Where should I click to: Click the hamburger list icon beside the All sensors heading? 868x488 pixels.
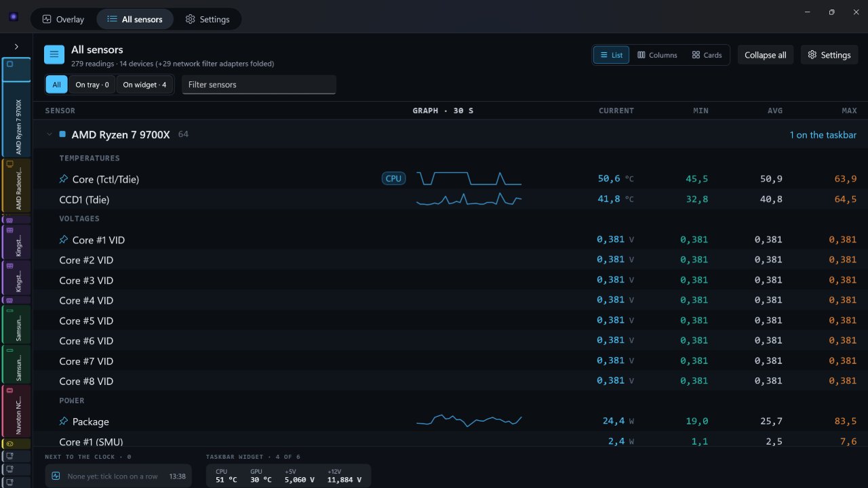(x=54, y=55)
